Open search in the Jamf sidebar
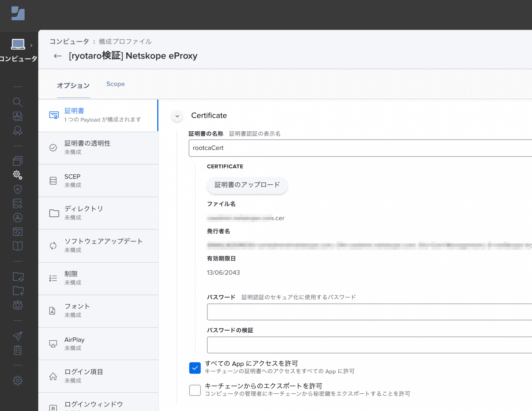 pyautogui.click(x=17, y=102)
